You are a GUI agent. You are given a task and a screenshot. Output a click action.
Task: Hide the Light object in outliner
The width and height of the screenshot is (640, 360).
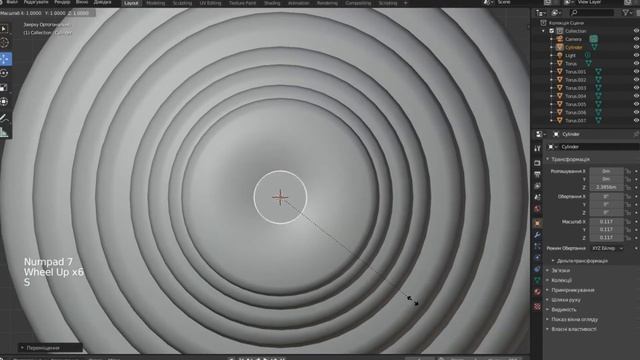(636, 56)
